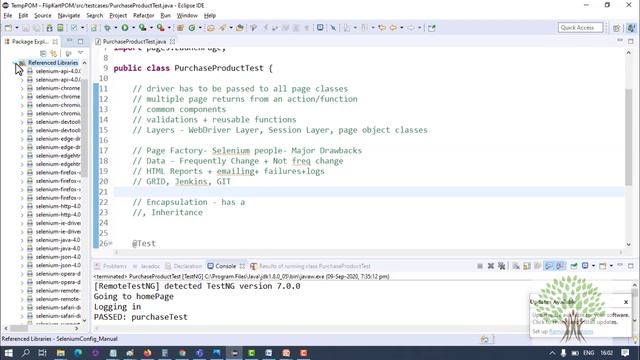Switch to the Javadoc tab
Screen dimensions: 640x360
[x=146, y=266]
